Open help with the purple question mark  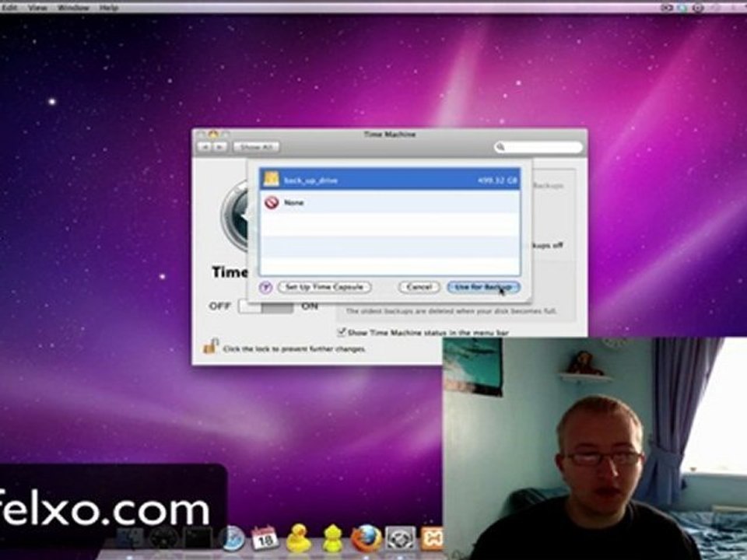(x=266, y=287)
